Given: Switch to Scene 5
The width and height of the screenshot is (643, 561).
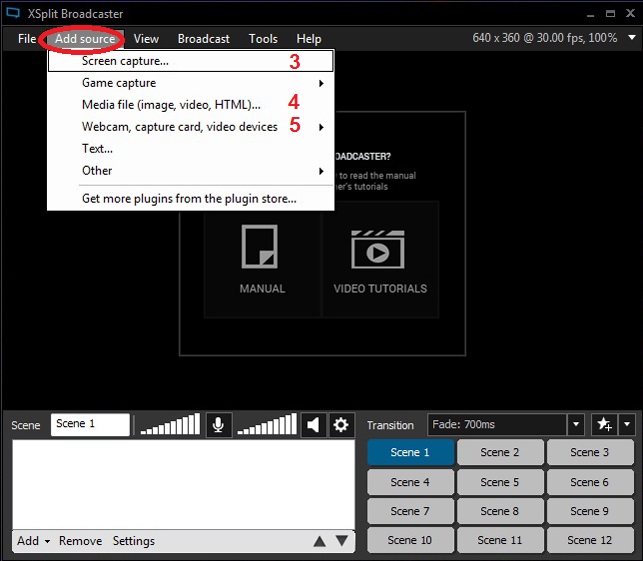Looking at the screenshot, I should click(500, 482).
